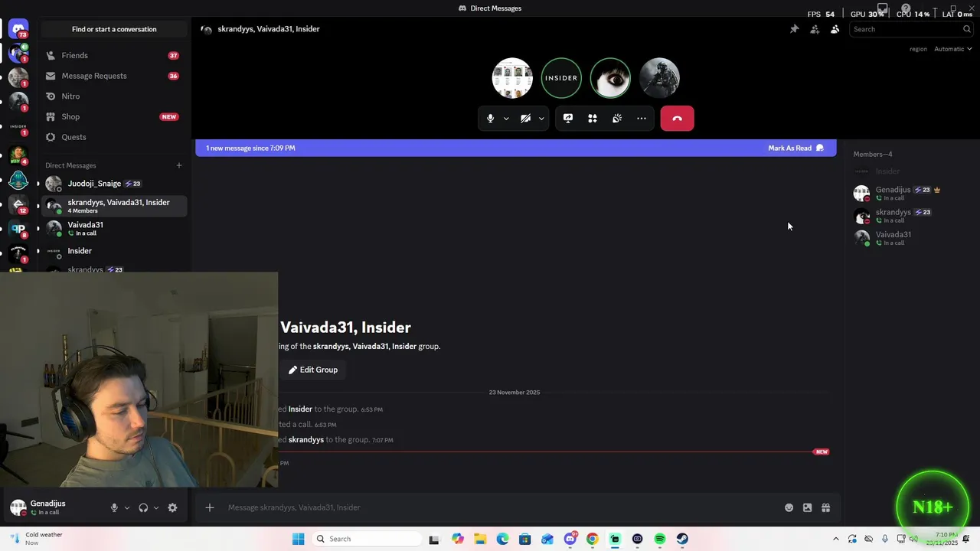Open the server with the 12 badge

point(18,204)
